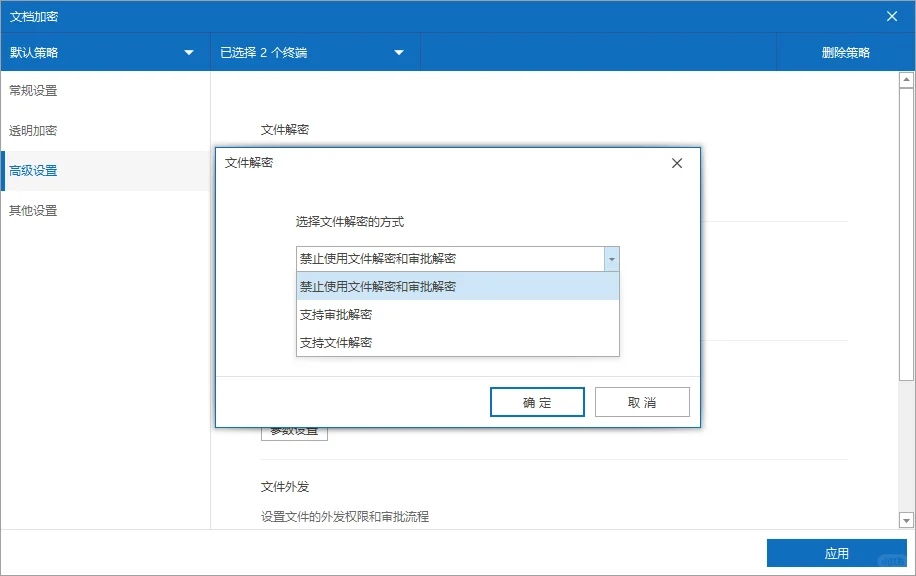Open the 默认策略 policy dropdown
Viewport: 916px width, 576px height.
pos(105,51)
